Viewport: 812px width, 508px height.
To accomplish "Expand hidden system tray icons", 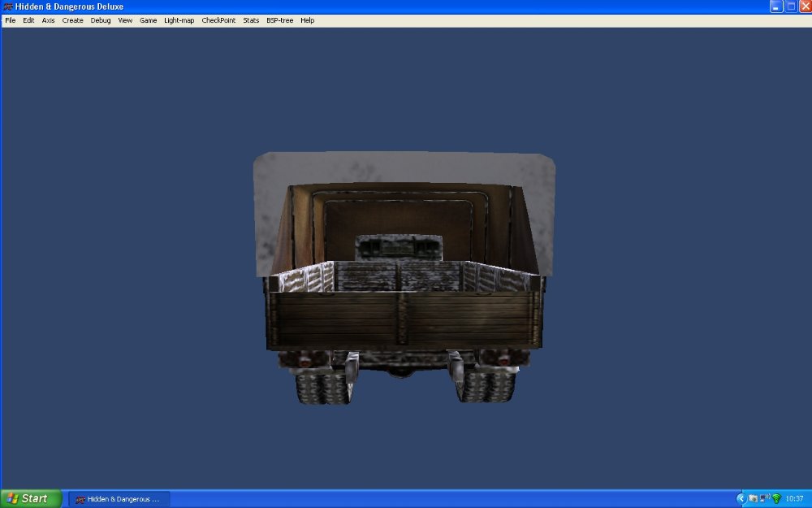I will (x=741, y=499).
